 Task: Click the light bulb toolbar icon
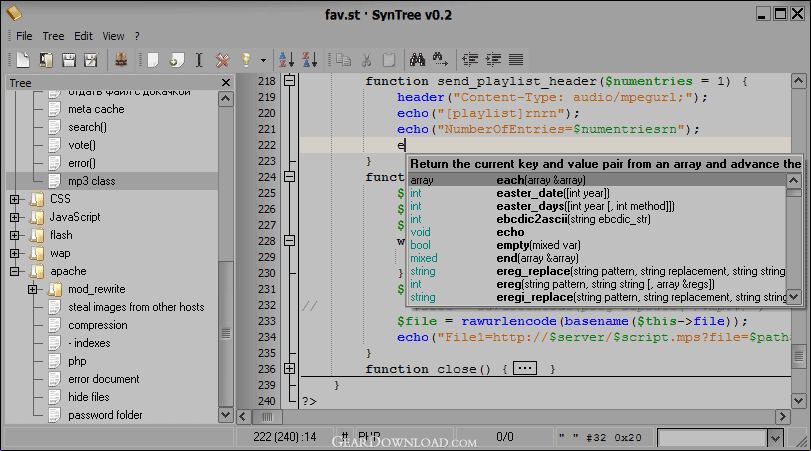point(246,60)
